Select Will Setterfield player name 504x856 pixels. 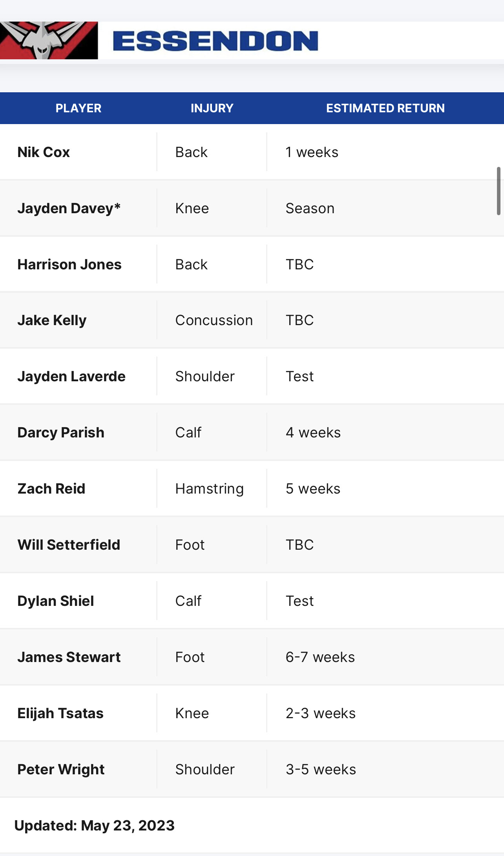[69, 545]
